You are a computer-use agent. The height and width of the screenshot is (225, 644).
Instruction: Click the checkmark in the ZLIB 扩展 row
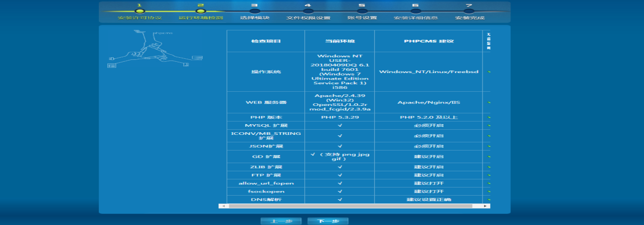[x=340, y=167]
